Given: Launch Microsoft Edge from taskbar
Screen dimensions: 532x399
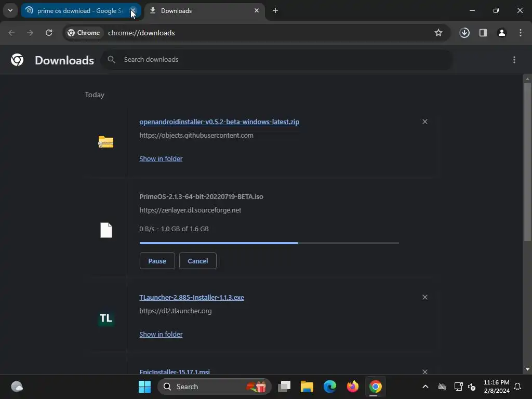Looking at the screenshot, I should [330, 387].
